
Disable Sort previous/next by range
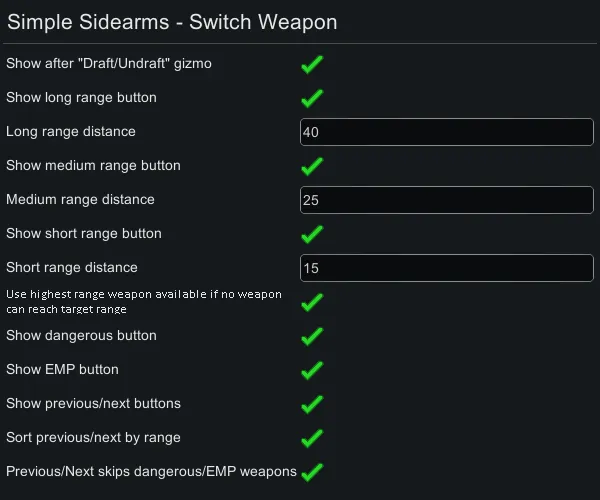click(312, 438)
